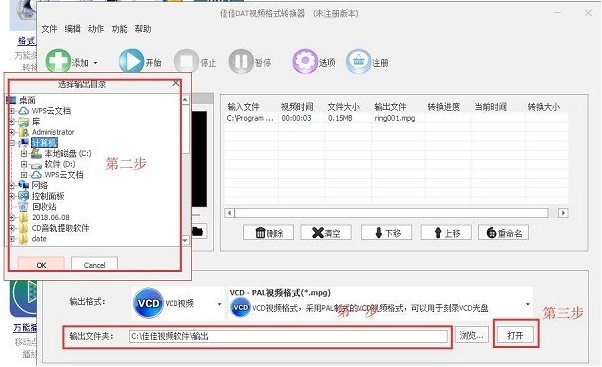602x367 pixels.
Task: Select the CD音轨提取软件 folder
Action: [x=60, y=228]
